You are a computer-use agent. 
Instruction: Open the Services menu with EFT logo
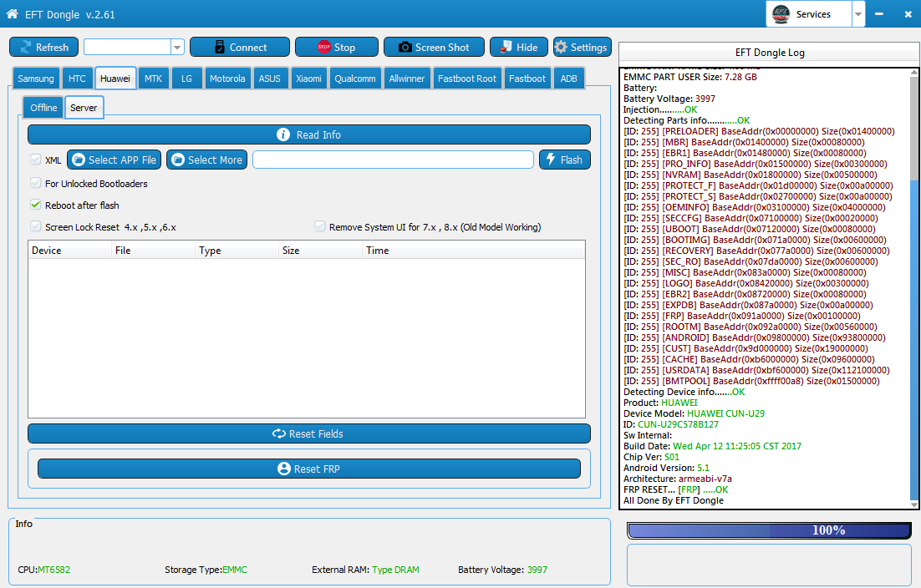tap(809, 14)
